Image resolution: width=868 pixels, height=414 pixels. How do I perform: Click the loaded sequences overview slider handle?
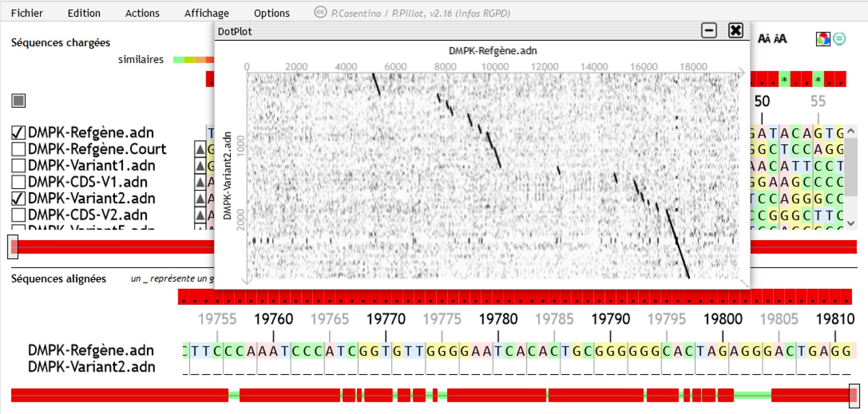13,247
